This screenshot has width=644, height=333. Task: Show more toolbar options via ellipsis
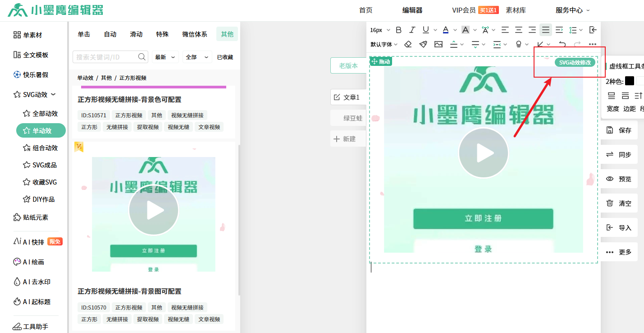click(593, 44)
